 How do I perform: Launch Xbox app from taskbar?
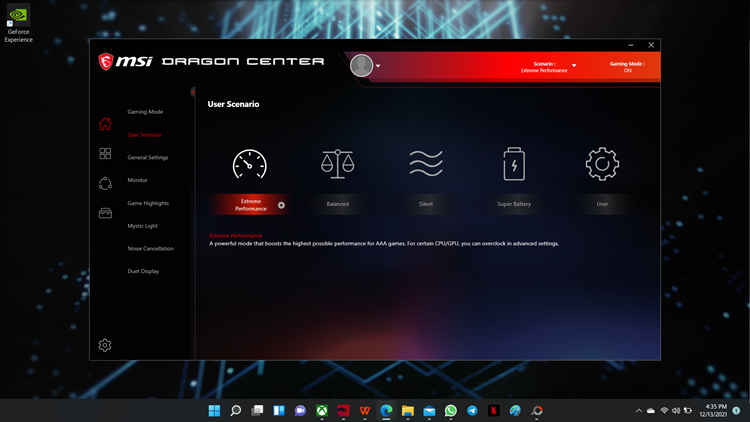[322, 411]
